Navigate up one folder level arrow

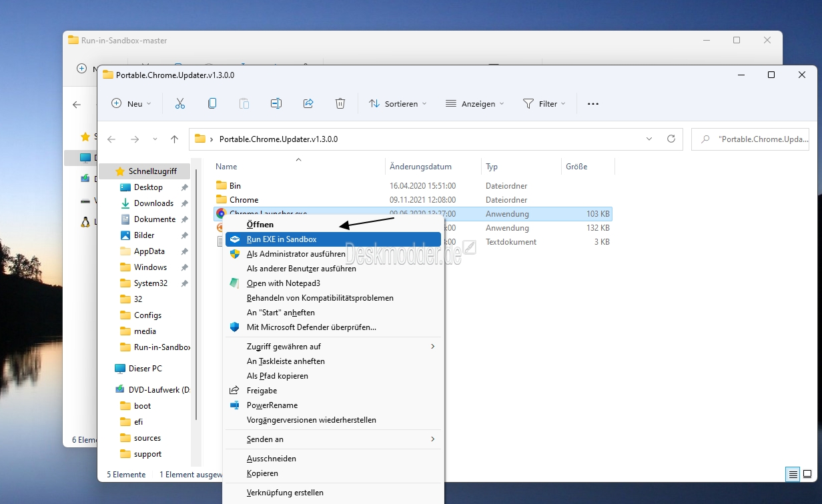(174, 139)
